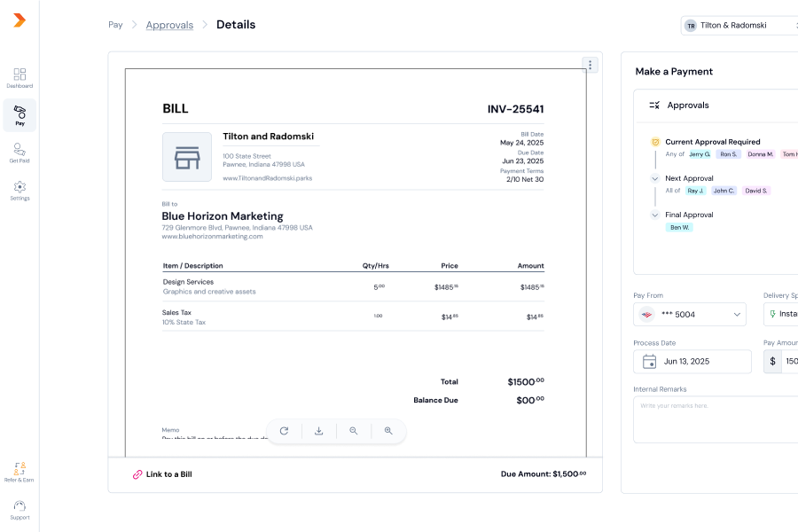Open the Pay From account dropdown
Image resolution: width=798 pixels, height=532 pixels.
click(690, 314)
